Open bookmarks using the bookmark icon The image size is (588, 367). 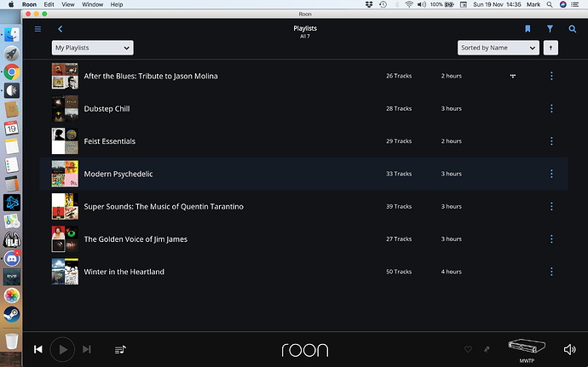click(x=527, y=29)
